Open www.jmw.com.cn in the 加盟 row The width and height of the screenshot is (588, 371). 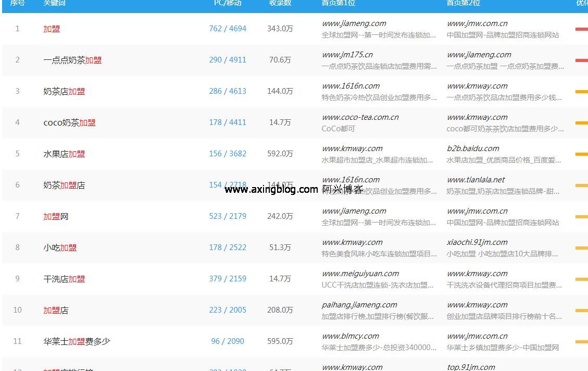point(477,23)
